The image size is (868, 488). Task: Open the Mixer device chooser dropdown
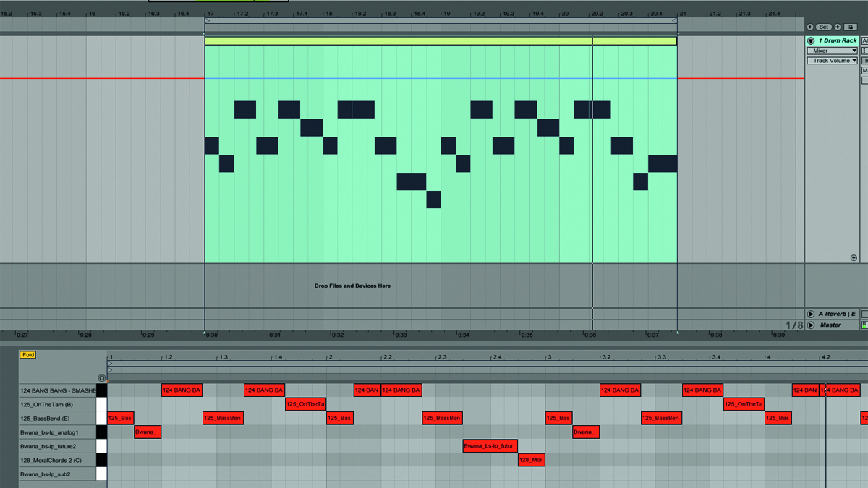832,51
